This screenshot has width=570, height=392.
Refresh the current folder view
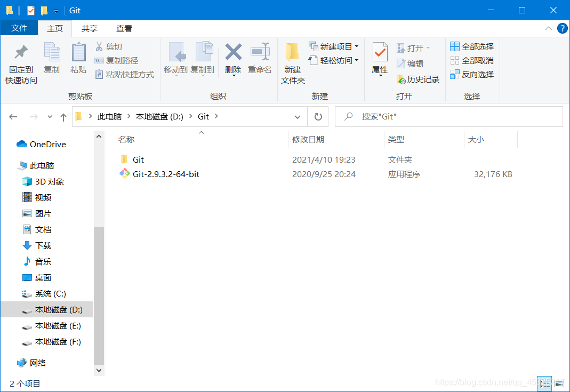click(318, 116)
